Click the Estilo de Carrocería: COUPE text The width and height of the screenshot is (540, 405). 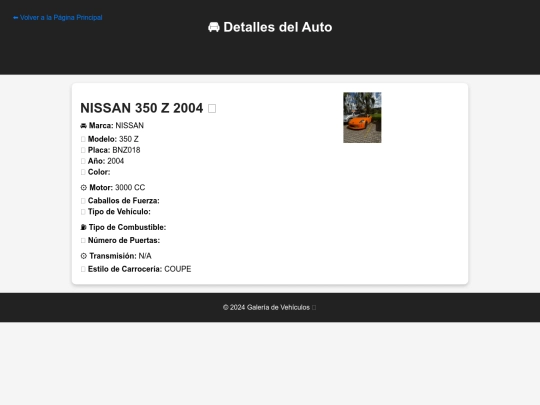coord(139,269)
